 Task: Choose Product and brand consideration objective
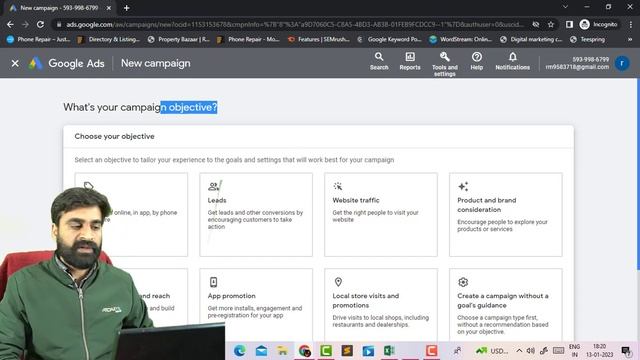[x=506, y=215]
